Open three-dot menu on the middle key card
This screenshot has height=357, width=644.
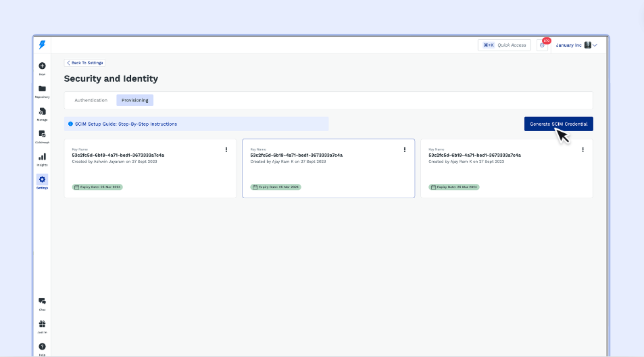(x=404, y=149)
